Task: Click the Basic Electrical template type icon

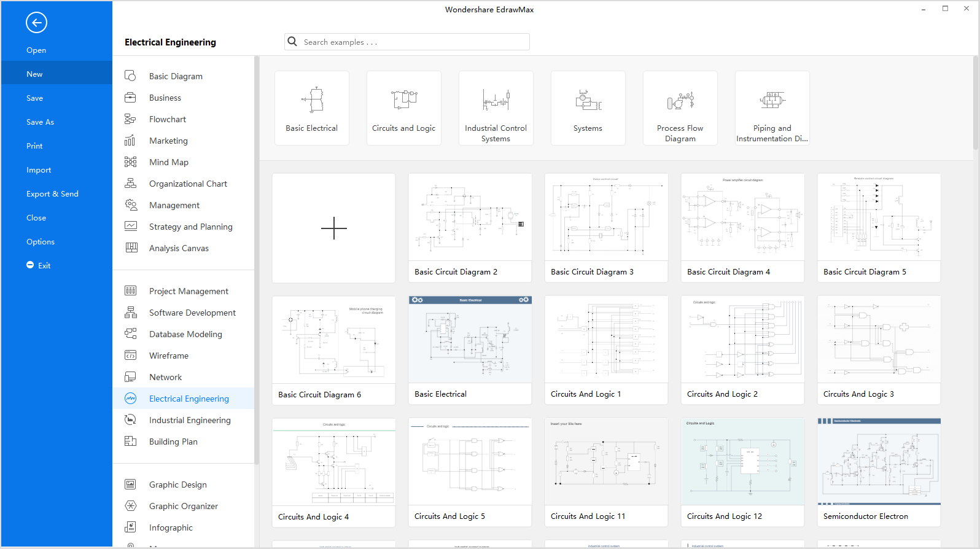Action: pyautogui.click(x=312, y=100)
